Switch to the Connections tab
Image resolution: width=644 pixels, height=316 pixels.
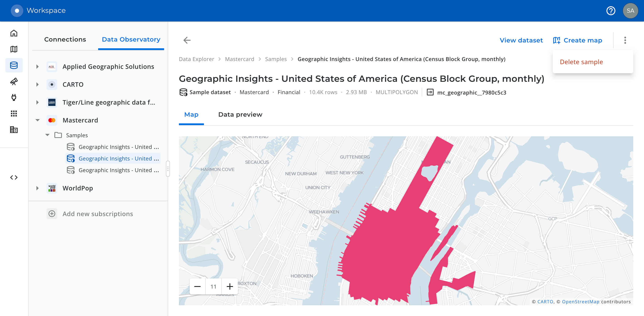click(65, 40)
